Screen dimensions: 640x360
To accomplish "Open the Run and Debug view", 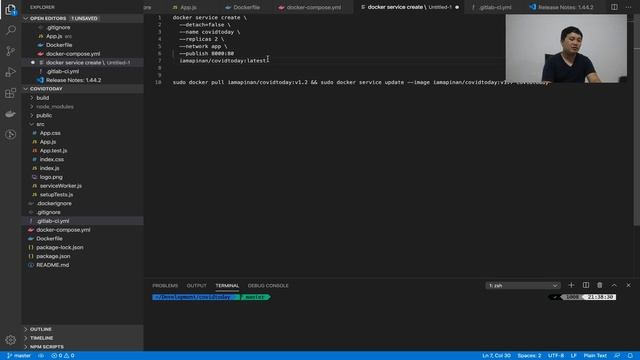I will (11, 72).
